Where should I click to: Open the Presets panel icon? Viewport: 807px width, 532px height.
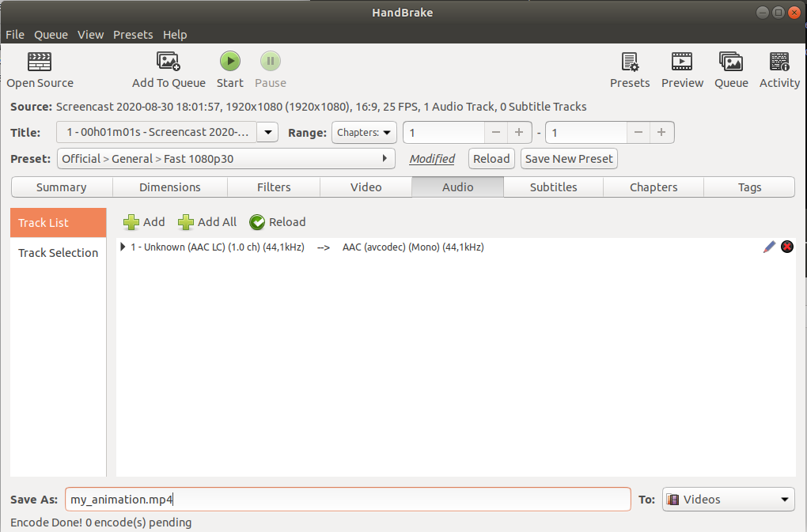pyautogui.click(x=630, y=62)
